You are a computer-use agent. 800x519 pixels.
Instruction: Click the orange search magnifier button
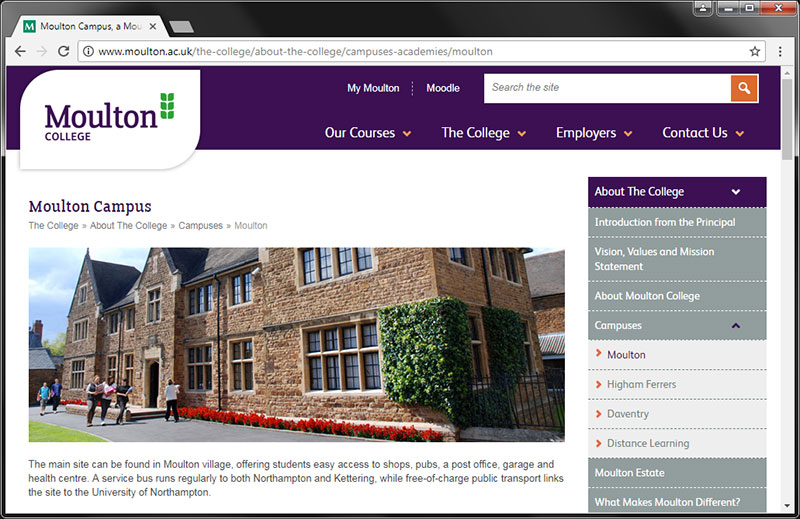pos(744,88)
